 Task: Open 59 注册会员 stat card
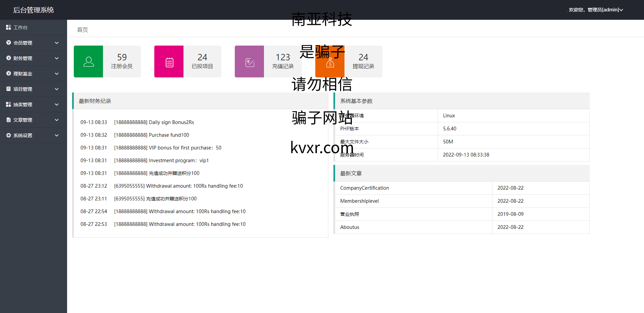107,62
